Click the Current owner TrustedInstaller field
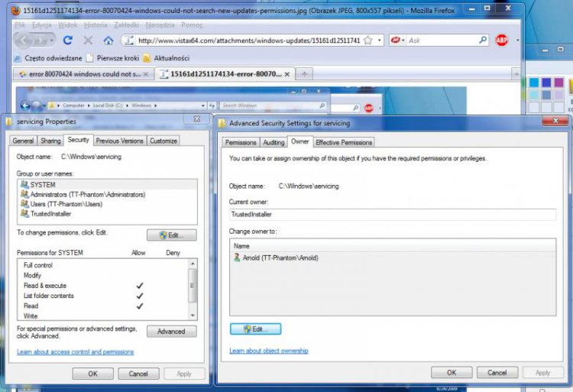Screen dimensions: 573x392 click(x=393, y=215)
